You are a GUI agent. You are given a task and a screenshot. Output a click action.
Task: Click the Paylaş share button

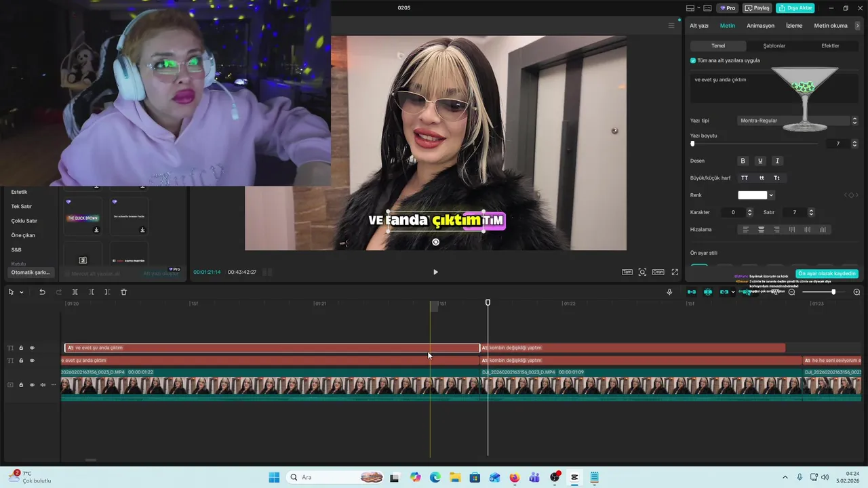757,8
